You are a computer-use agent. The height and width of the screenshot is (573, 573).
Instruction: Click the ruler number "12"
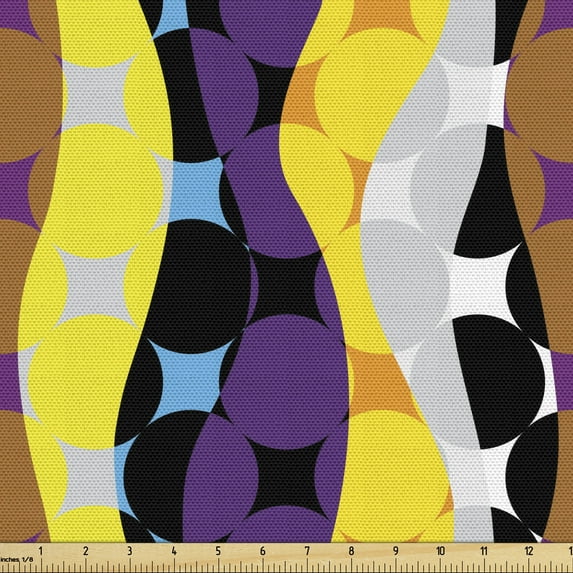(529, 551)
